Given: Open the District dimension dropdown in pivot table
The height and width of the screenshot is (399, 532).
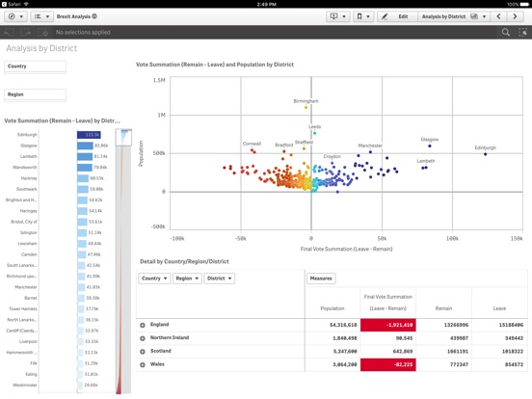Looking at the screenshot, I should (219, 279).
